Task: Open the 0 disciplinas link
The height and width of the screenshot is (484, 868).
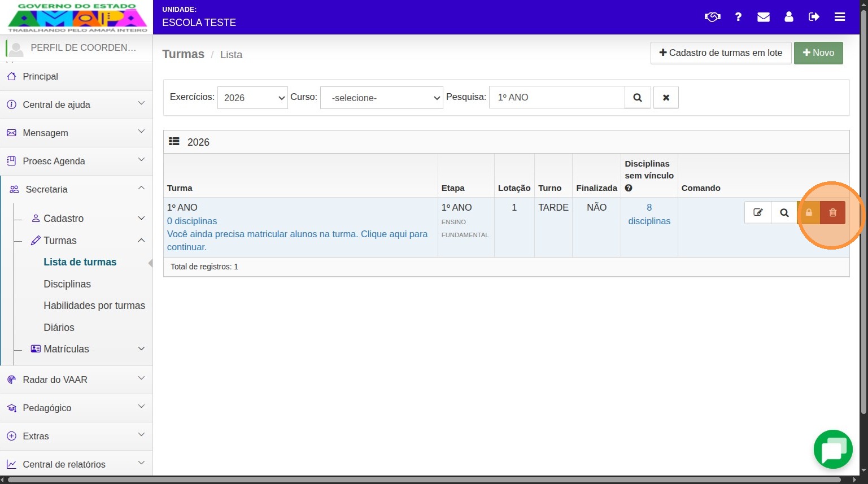Action: (x=192, y=221)
